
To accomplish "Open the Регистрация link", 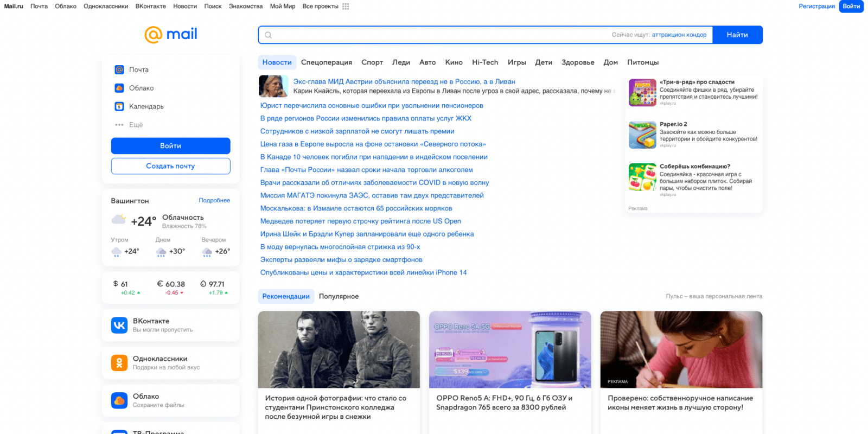I will click(816, 7).
